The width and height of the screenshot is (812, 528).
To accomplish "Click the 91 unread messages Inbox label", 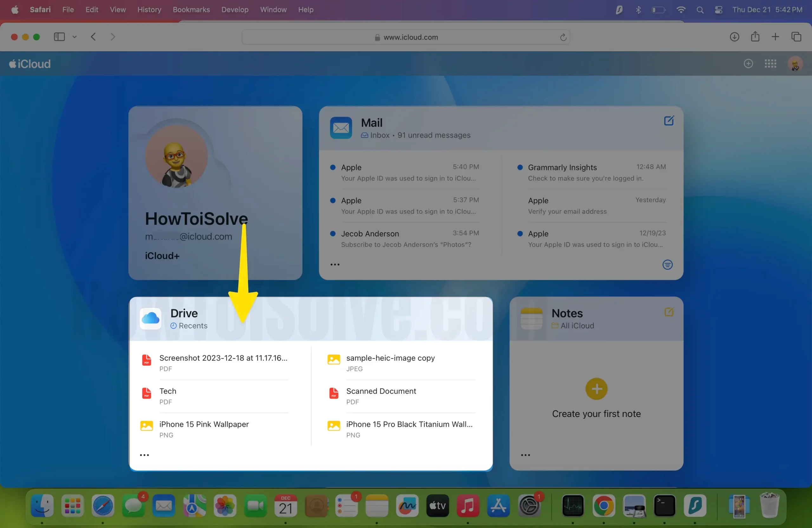I will (415, 135).
